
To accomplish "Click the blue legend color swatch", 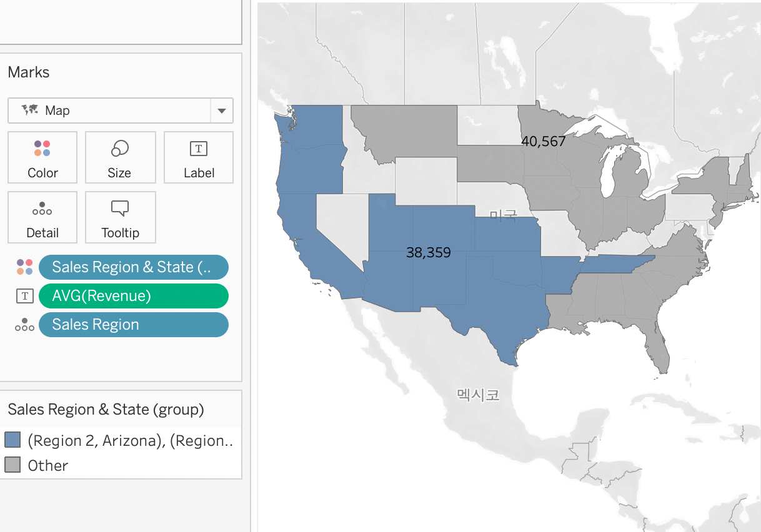I will pos(13,440).
